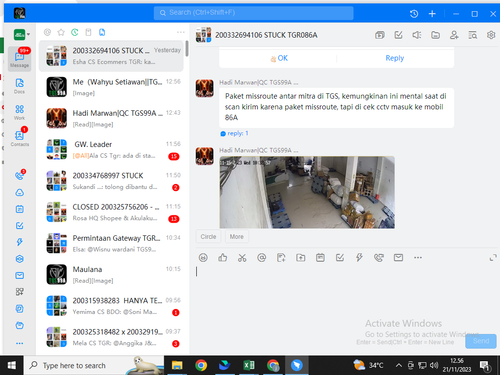Open the GW. Leader group chat
This screenshot has height=375, width=500.
111,150
